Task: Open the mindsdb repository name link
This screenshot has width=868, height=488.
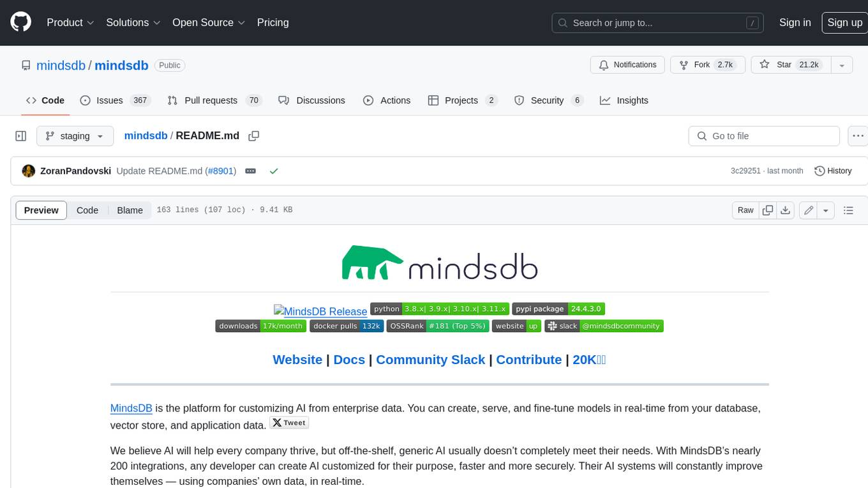Action: (121, 65)
